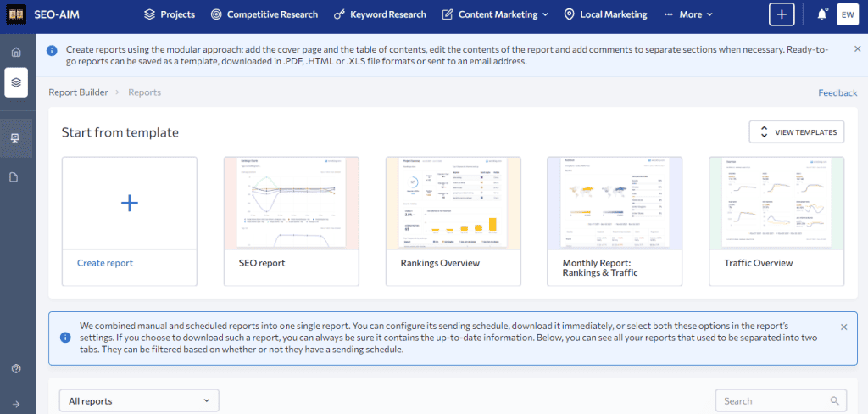Open the SEO report template thumbnail

(292, 203)
